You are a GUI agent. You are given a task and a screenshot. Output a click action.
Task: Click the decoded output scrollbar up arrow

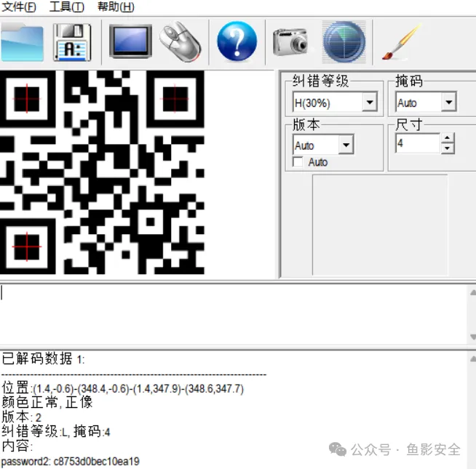pos(472,359)
